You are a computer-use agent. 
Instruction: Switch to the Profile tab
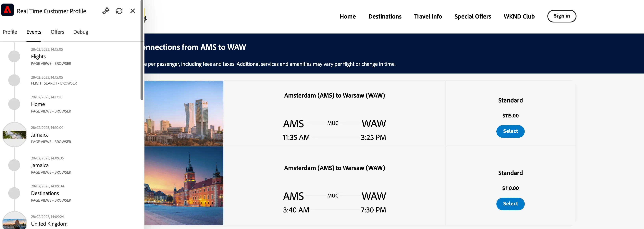pos(10,32)
